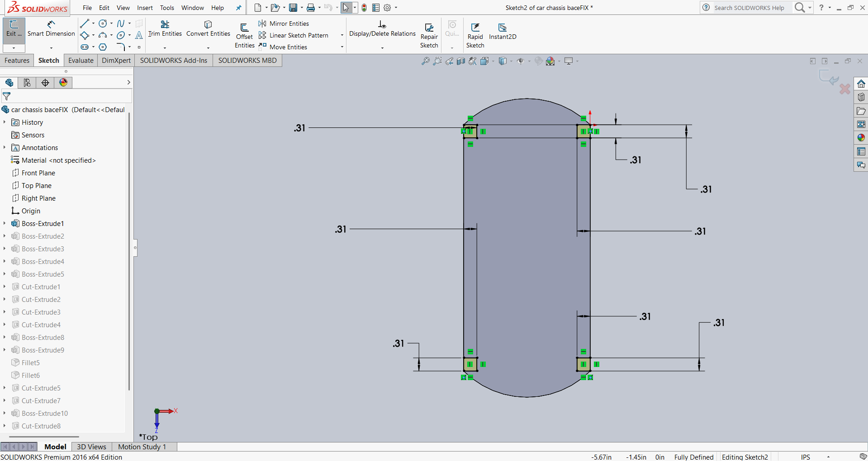Click the Repair Sketch tool
This screenshot has height=461, width=868.
pos(429,35)
